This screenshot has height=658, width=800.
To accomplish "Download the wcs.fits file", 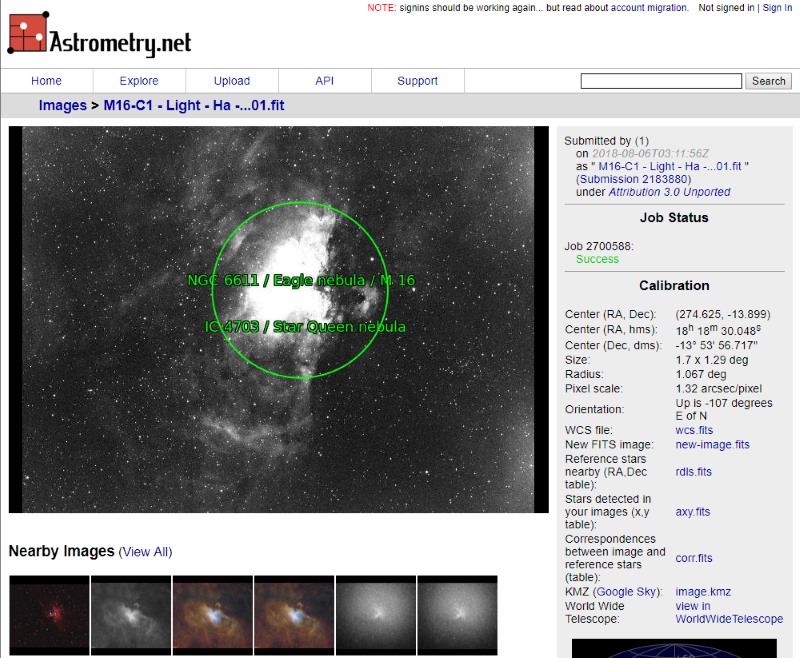I will (x=694, y=431).
